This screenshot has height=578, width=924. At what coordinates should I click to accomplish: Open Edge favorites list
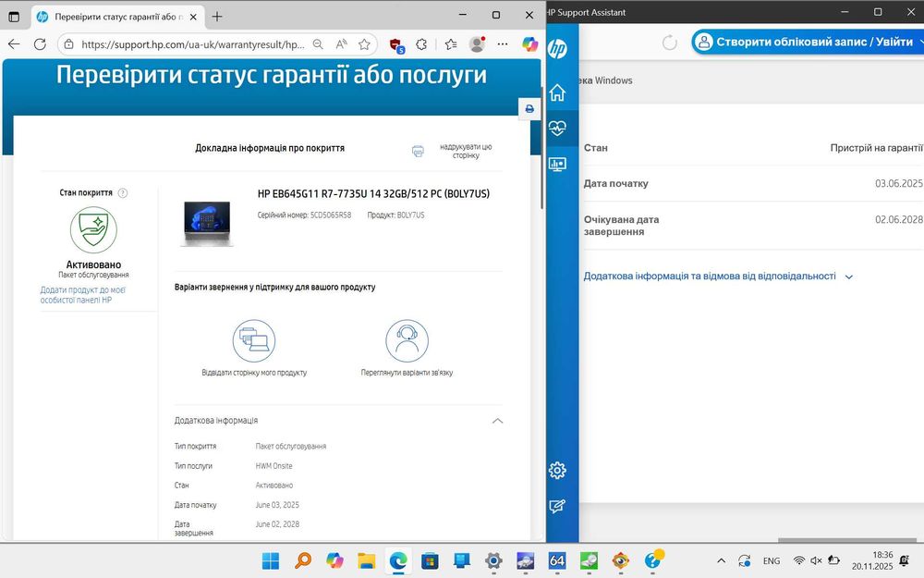coord(451,44)
